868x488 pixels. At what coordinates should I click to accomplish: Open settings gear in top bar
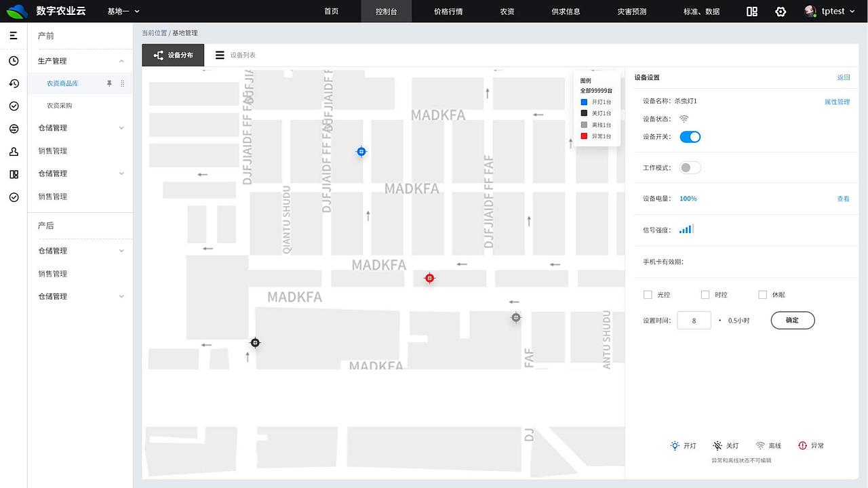point(781,12)
